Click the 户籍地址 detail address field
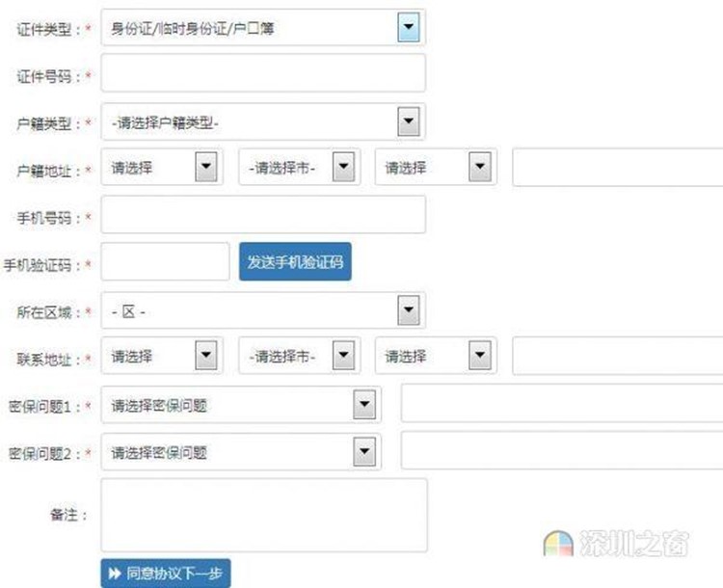This screenshot has height=588, width=723. coord(617,168)
